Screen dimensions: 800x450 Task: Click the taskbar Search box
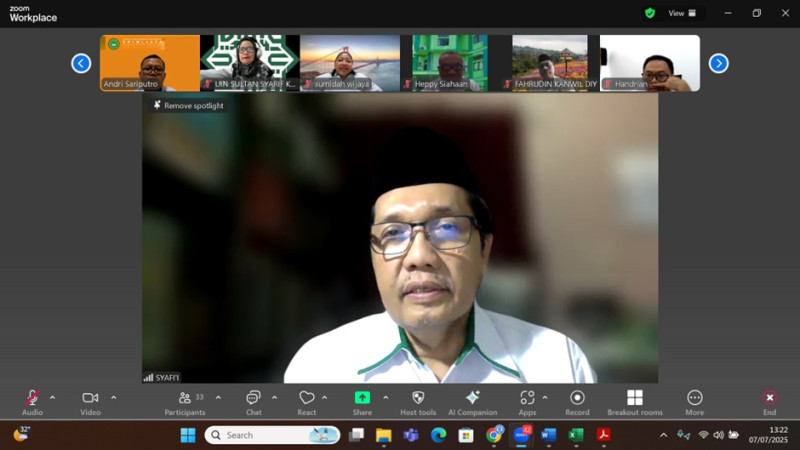272,435
